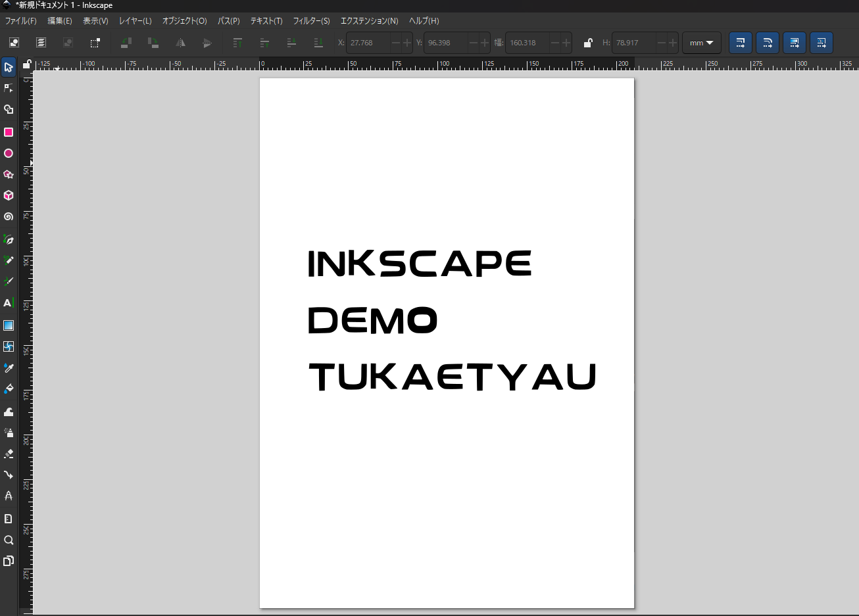The width and height of the screenshot is (859, 616).
Task: Lower selection one step
Action: (292, 43)
